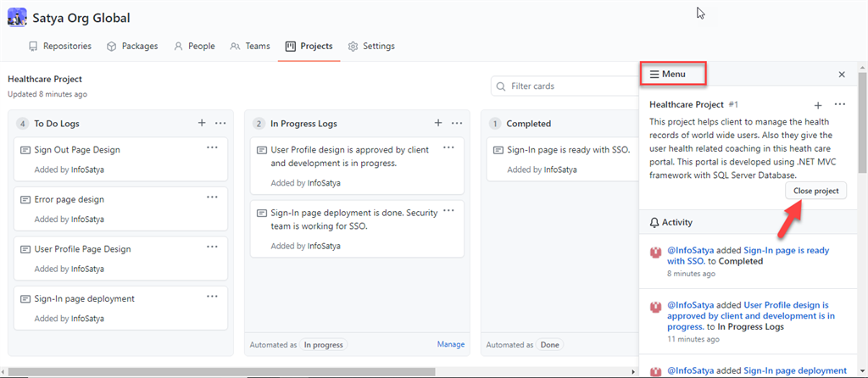Close the menu side panel
This screenshot has width=868, height=378.
842,75
